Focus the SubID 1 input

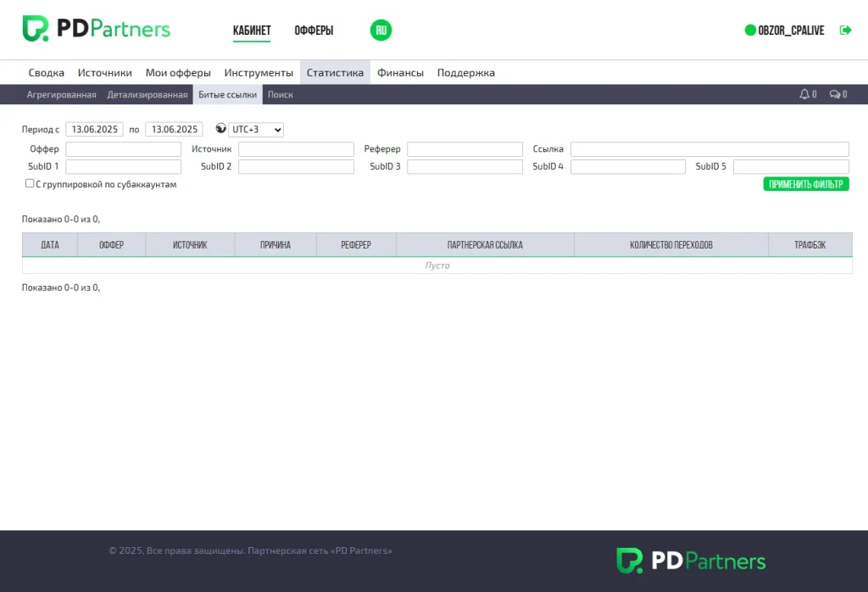pos(124,167)
